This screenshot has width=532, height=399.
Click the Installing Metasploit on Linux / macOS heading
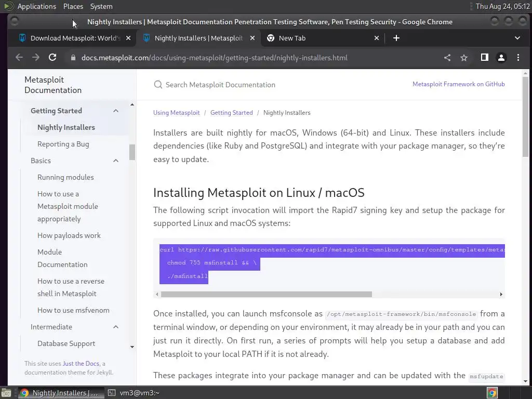pyautogui.click(x=259, y=193)
